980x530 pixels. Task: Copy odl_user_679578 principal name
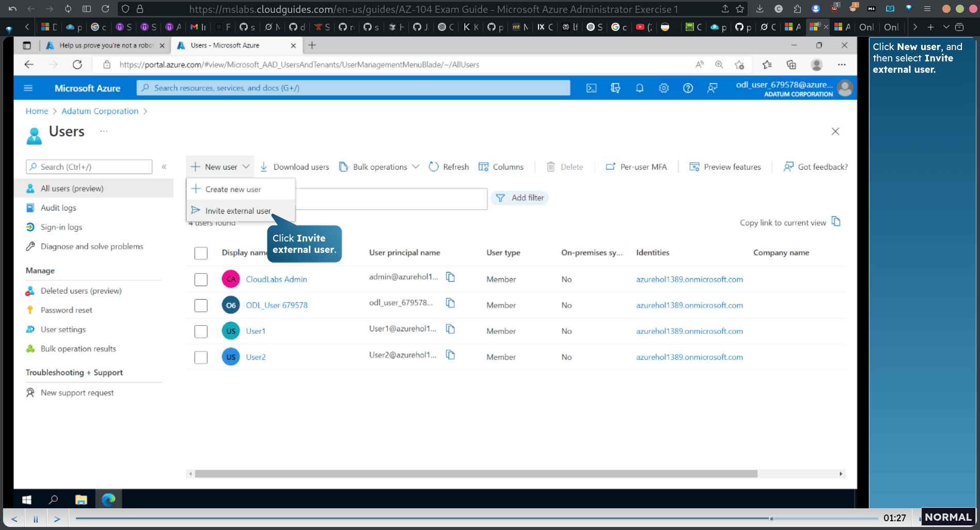pos(450,303)
